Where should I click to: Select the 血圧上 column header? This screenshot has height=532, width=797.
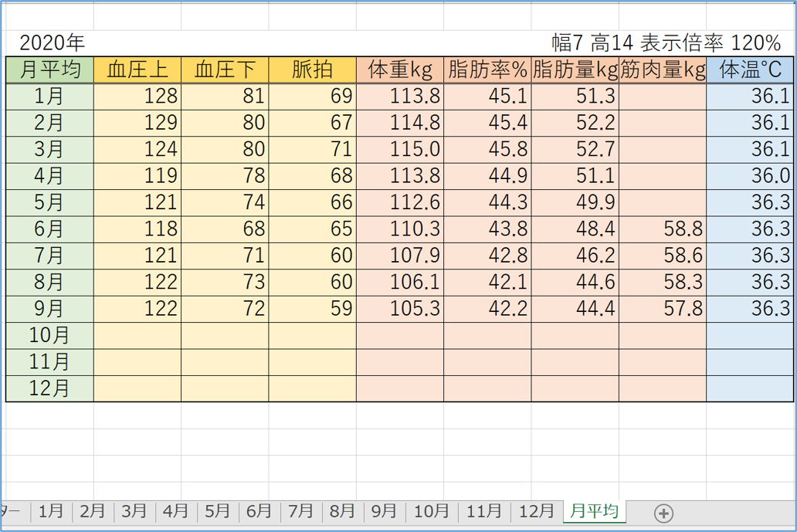(x=137, y=69)
